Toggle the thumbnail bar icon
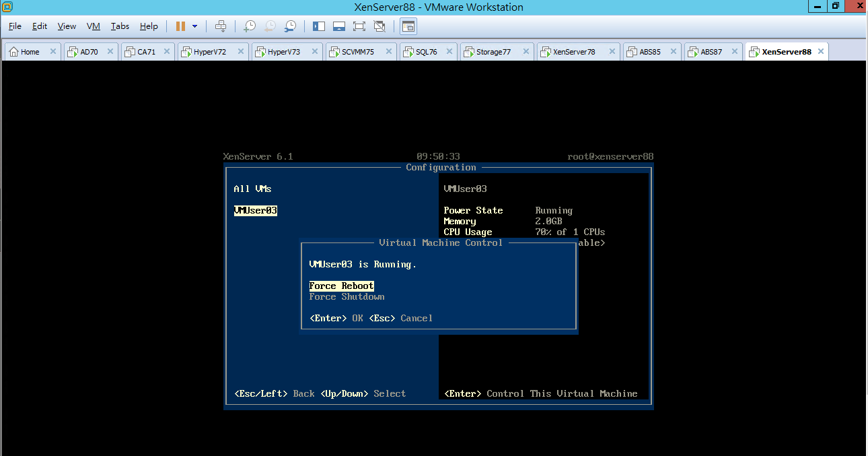 (339, 26)
